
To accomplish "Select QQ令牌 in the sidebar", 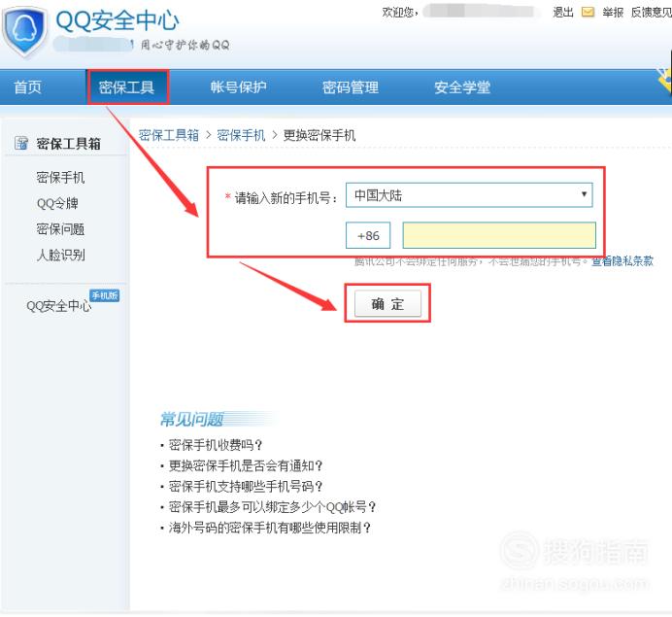I will [x=57, y=203].
